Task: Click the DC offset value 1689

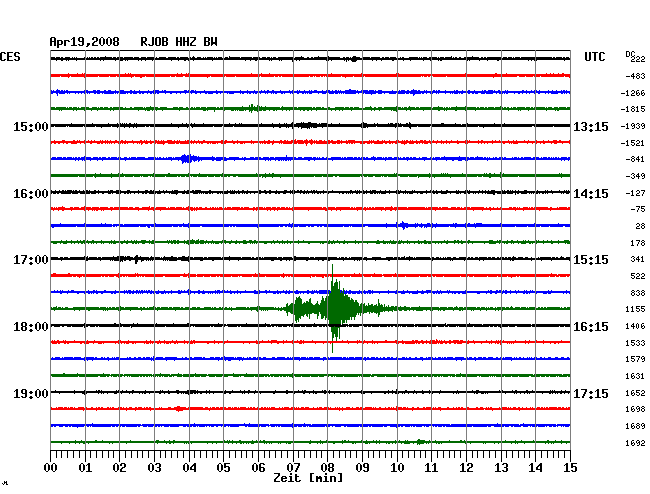Action: click(635, 426)
